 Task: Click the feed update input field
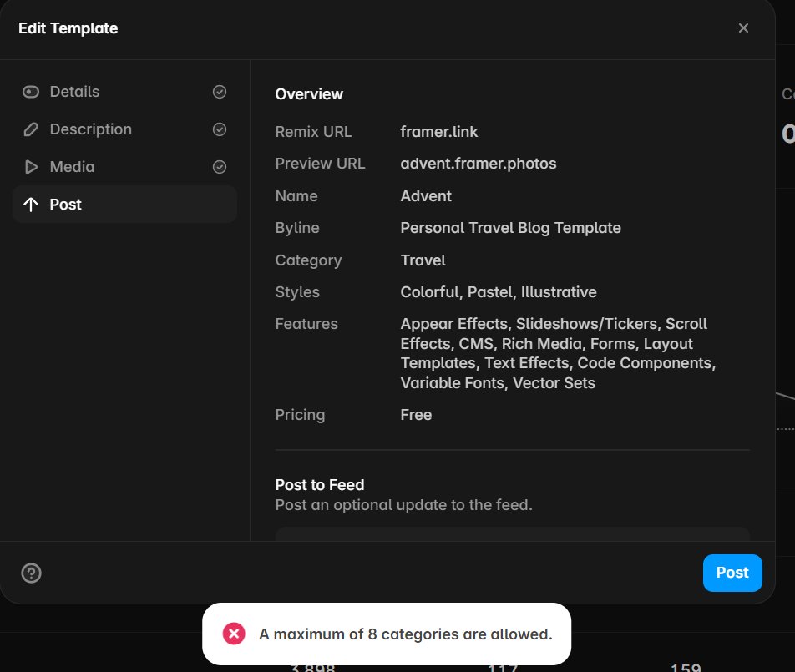click(x=512, y=533)
